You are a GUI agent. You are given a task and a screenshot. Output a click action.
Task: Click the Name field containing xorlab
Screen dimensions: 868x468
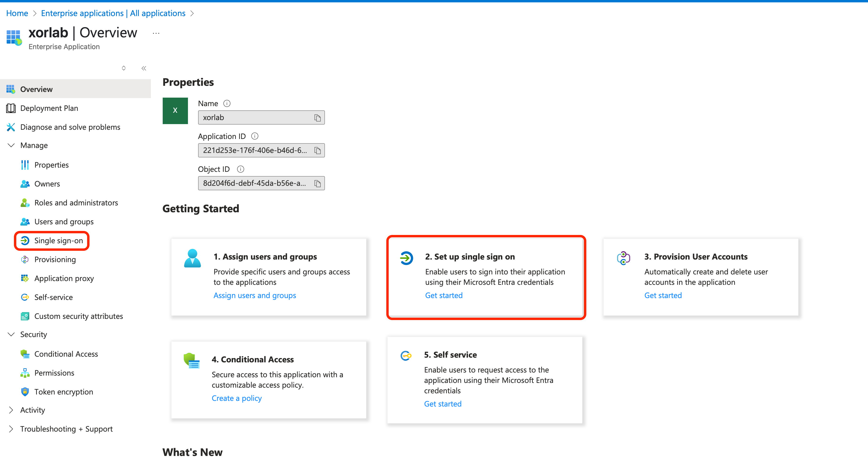click(x=261, y=118)
